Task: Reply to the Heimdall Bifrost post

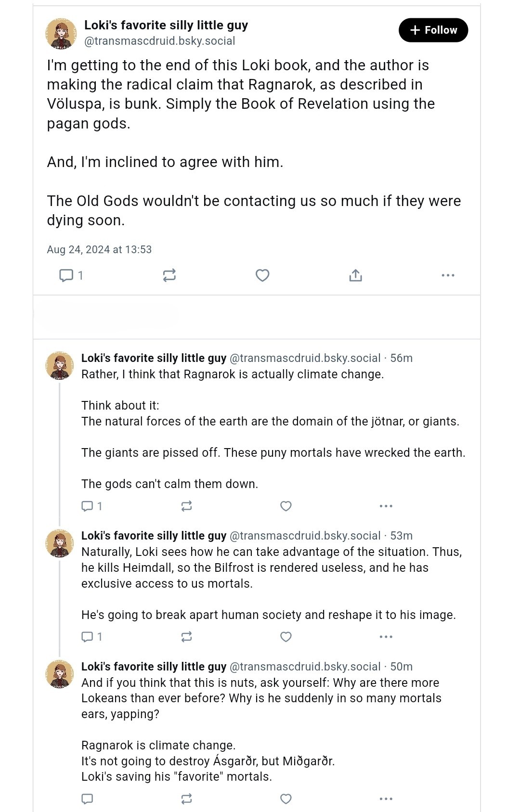Action: click(92, 637)
